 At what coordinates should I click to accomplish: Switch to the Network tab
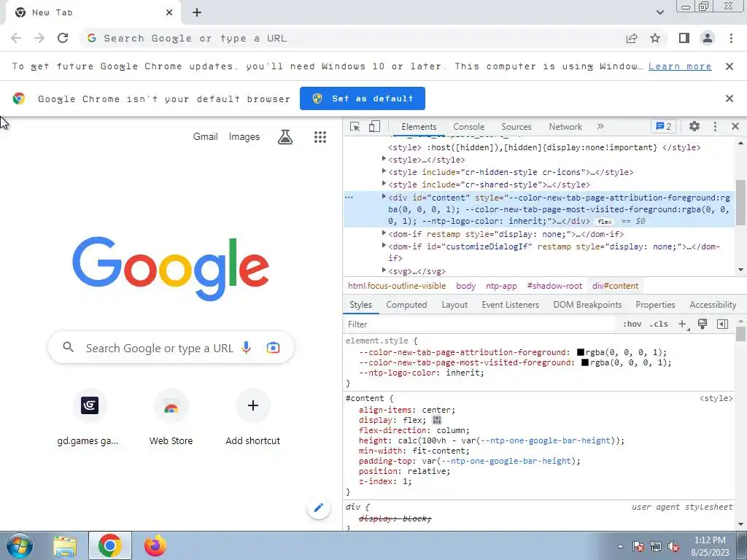[x=565, y=127]
